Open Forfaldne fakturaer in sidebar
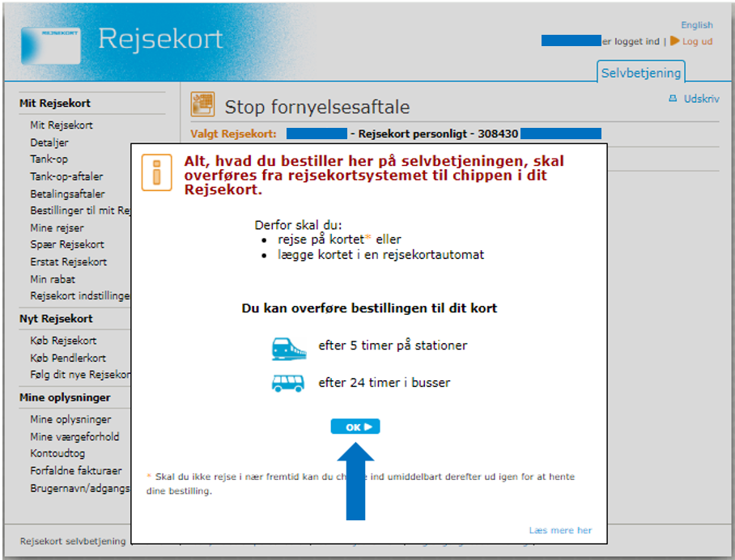Viewport: 735px width, 560px height. click(x=75, y=471)
